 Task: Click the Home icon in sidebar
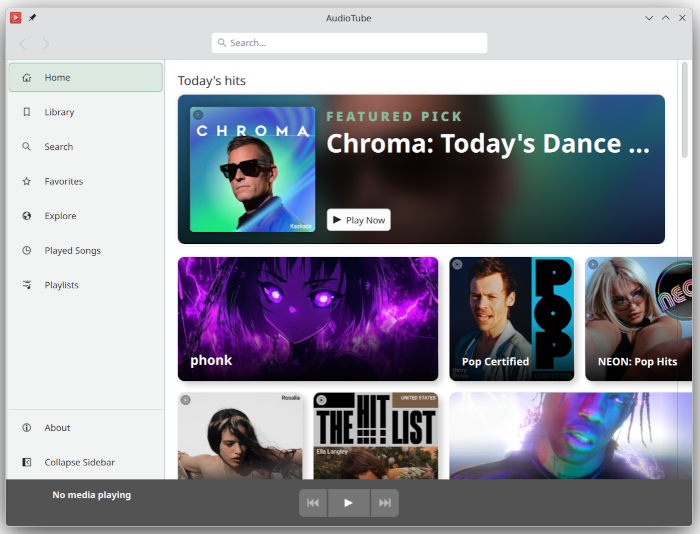click(27, 78)
